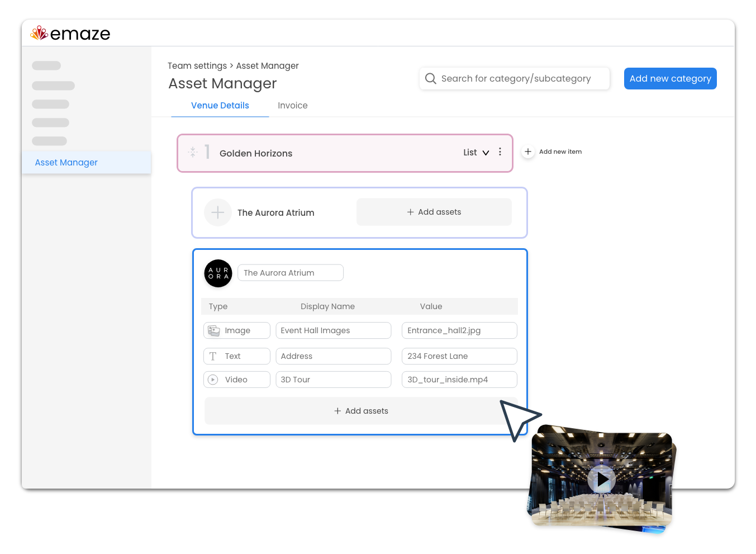Open the List dropdown on Golden Horizons

point(476,152)
